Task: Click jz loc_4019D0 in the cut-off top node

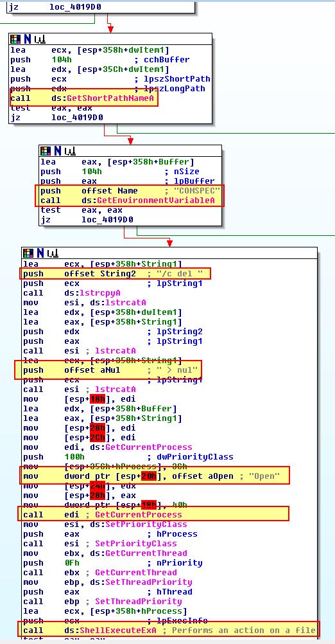Action: (56, 6)
